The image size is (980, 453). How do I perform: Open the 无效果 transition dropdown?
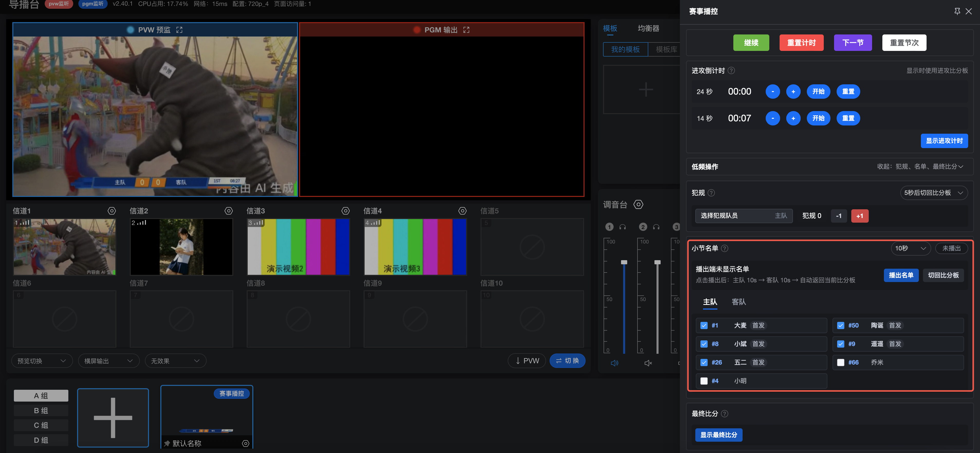[x=175, y=361]
